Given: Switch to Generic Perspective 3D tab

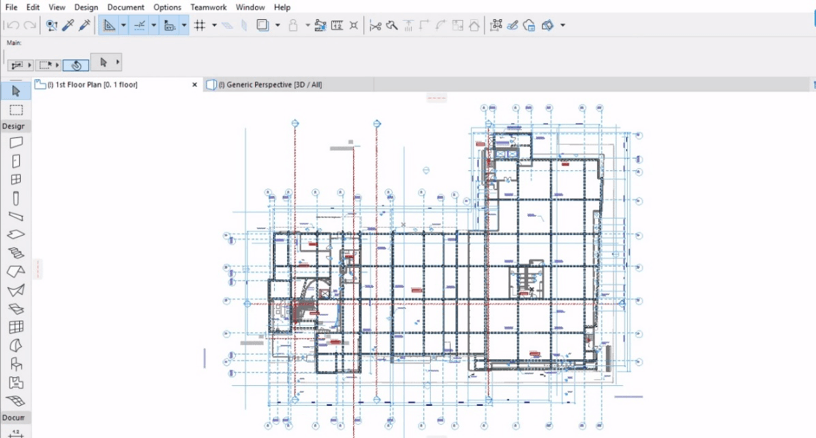Looking at the screenshot, I should (288, 85).
